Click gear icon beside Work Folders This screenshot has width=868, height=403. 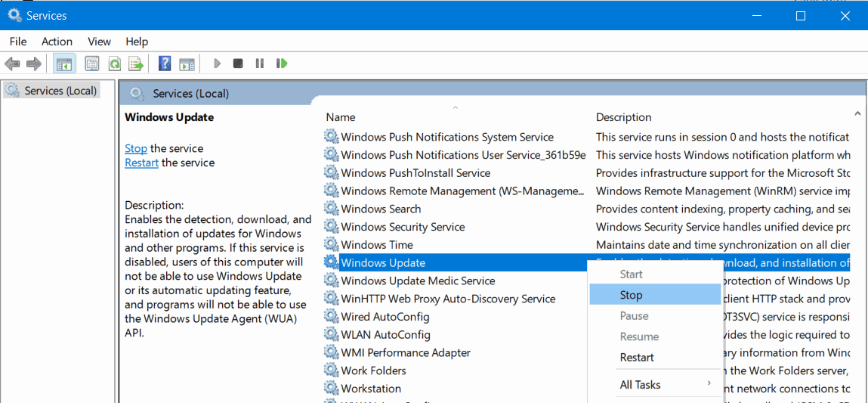(x=331, y=370)
